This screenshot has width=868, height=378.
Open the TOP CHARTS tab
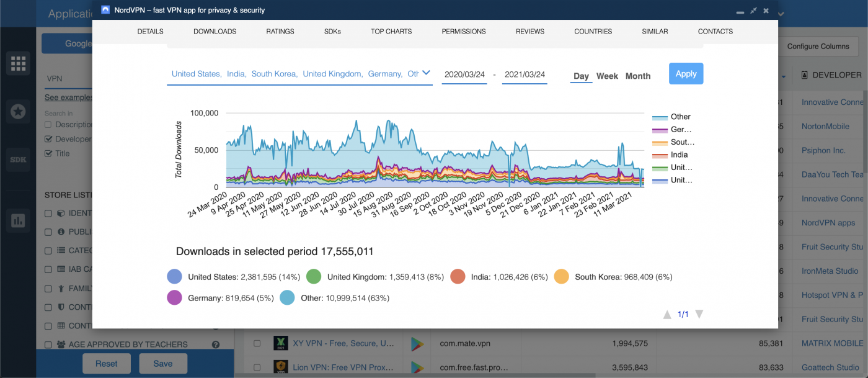click(391, 31)
